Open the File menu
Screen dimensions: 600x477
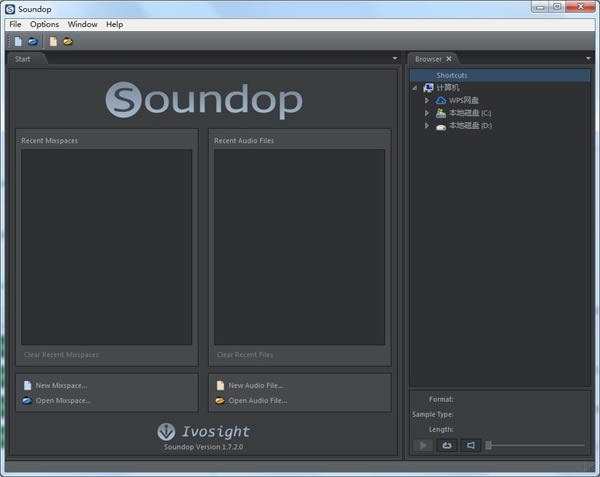[x=15, y=24]
